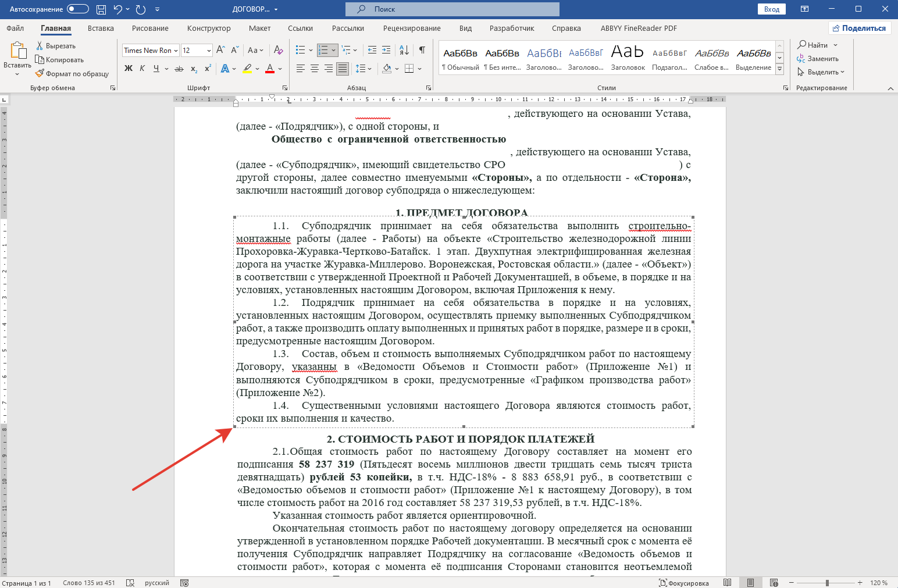The height and width of the screenshot is (588, 898).
Task: Click the Save floppy disk icon
Action: tap(101, 9)
